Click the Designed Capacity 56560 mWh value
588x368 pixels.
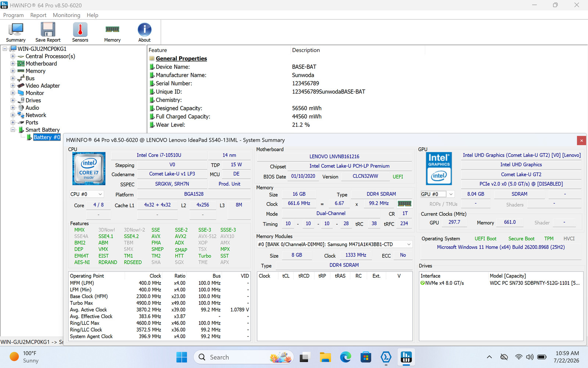(x=307, y=108)
